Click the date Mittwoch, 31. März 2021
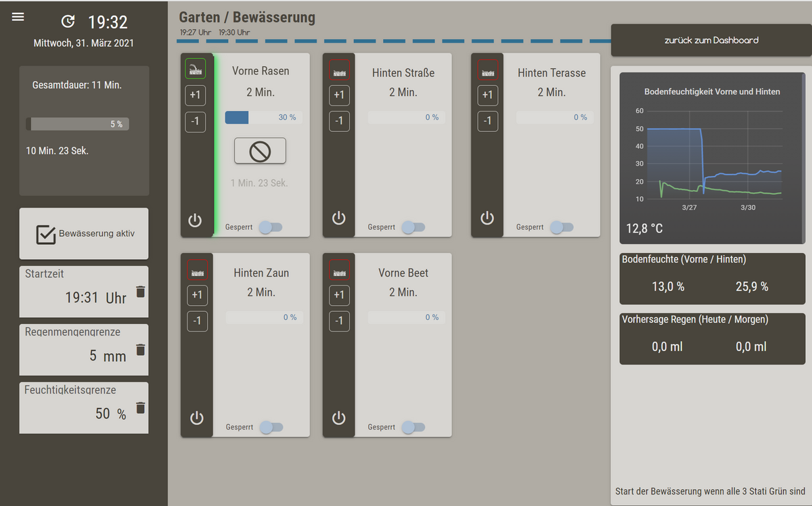 click(84, 43)
